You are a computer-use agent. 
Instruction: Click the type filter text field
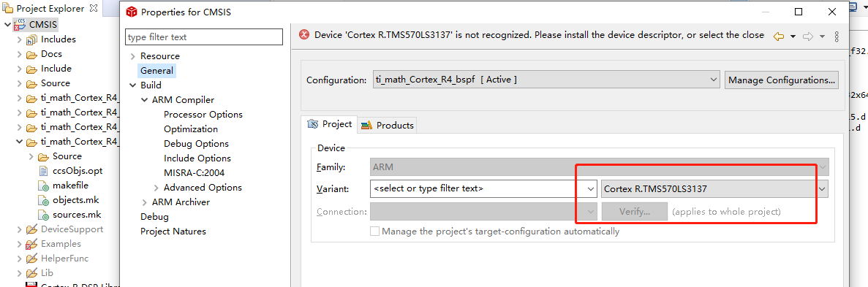204,37
